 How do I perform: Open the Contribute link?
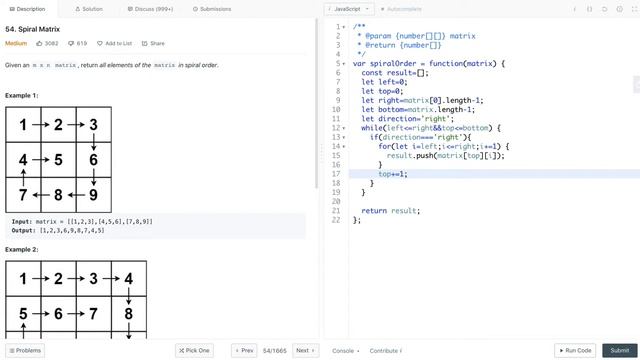386,351
